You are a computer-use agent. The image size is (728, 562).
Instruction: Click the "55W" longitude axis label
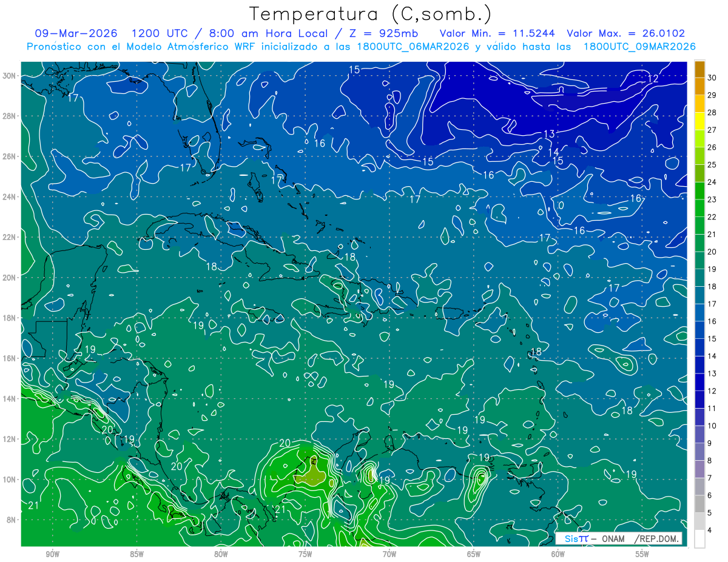642,554
